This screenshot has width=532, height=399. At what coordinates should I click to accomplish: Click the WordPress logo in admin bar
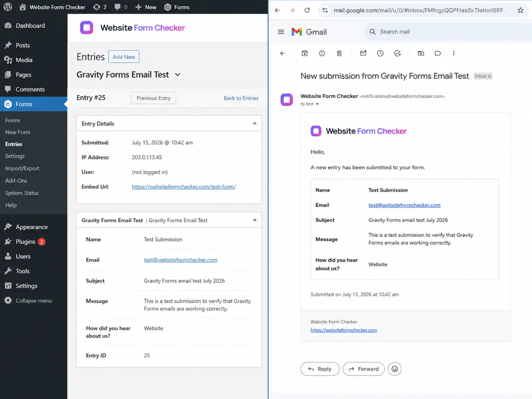(x=7, y=7)
